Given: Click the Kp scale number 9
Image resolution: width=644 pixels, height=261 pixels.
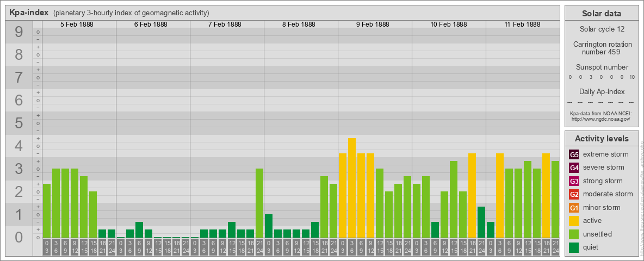Looking at the screenshot, I should click(x=18, y=32).
